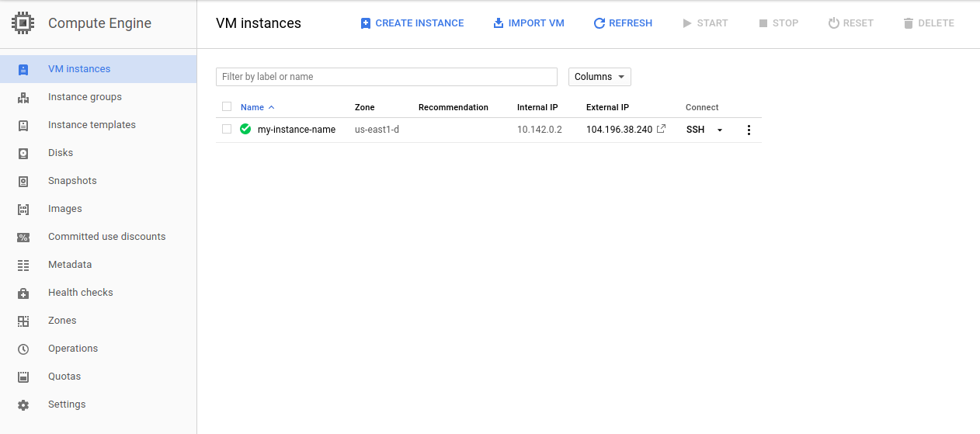Screen dimensions: 980x434
Task: Click the Settings gear icon
Action: [x=23, y=404]
